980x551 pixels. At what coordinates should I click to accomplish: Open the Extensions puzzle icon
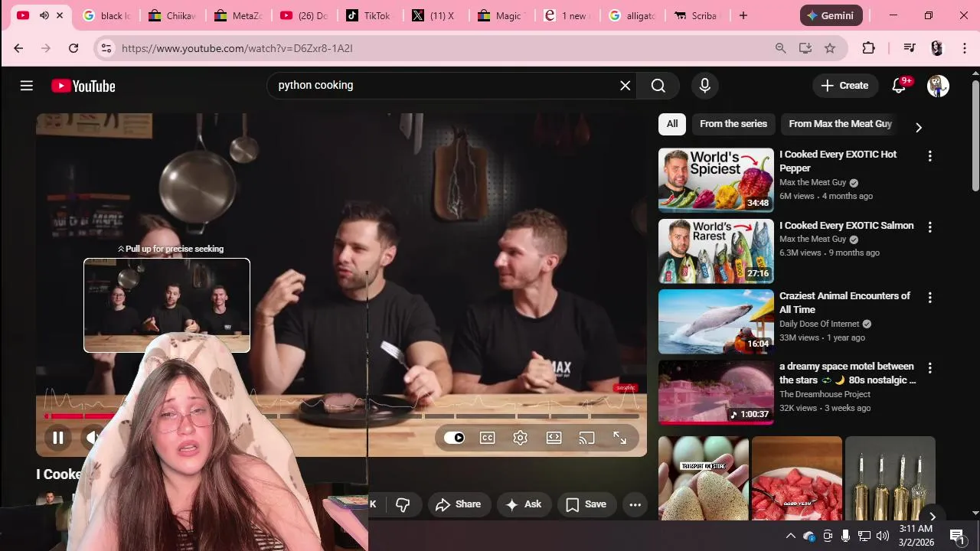pyautogui.click(x=868, y=48)
